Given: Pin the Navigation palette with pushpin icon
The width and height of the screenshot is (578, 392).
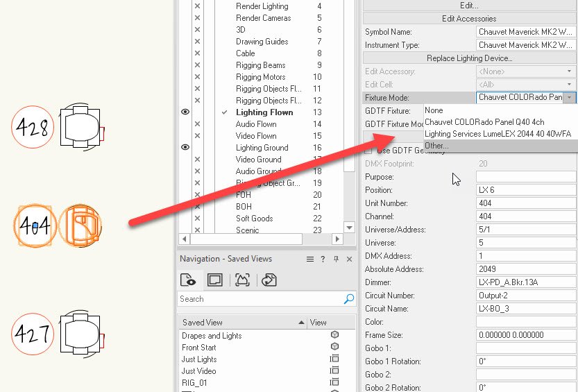Looking at the screenshot, I should (x=337, y=259).
